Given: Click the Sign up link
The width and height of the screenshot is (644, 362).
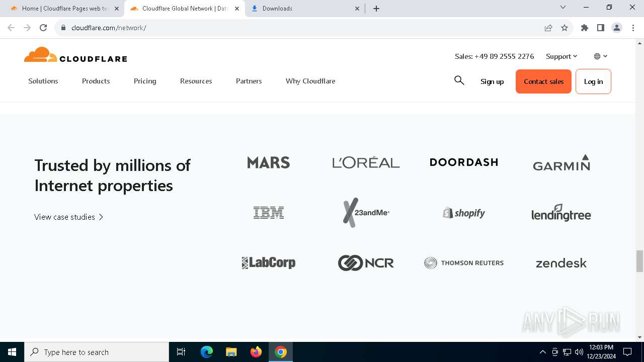Looking at the screenshot, I should click(x=492, y=81).
